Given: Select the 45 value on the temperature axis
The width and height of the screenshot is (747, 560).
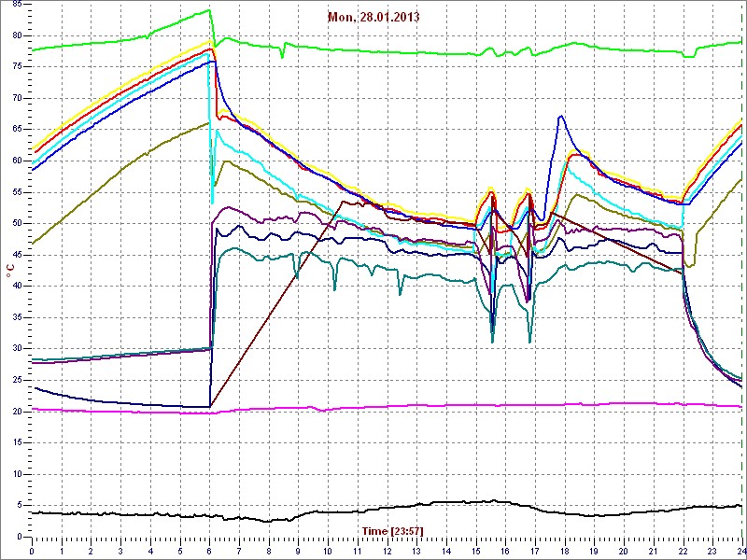Looking at the screenshot, I should 16,255.
